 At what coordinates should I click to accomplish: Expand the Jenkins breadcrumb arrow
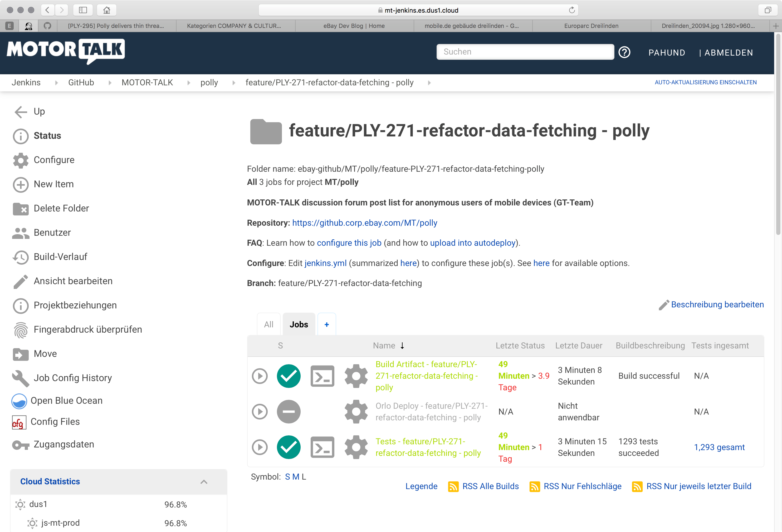click(x=56, y=83)
